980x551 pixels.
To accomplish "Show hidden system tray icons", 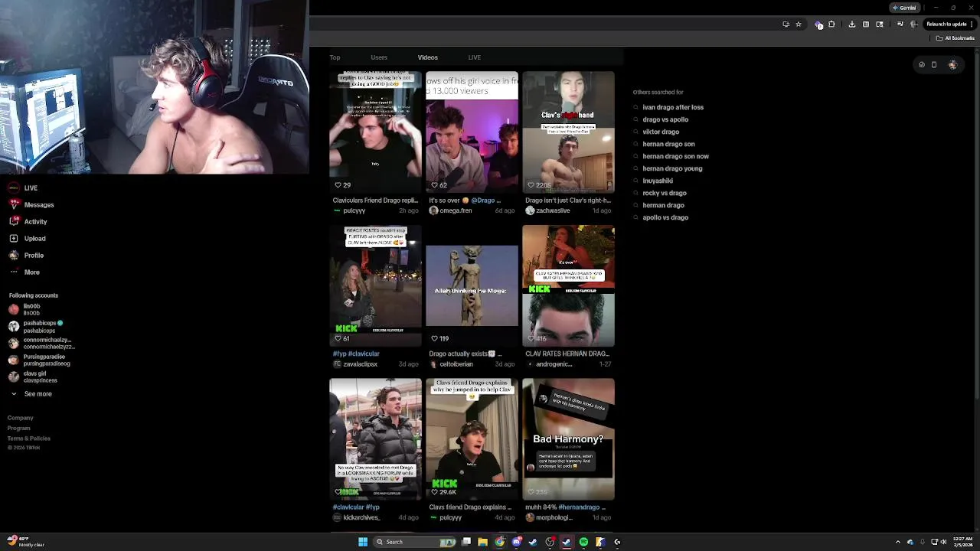I will [898, 542].
